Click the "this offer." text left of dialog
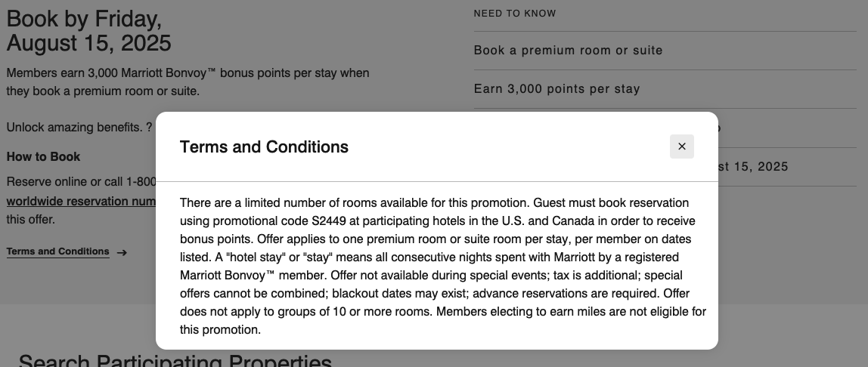868x367 pixels. [31, 220]
